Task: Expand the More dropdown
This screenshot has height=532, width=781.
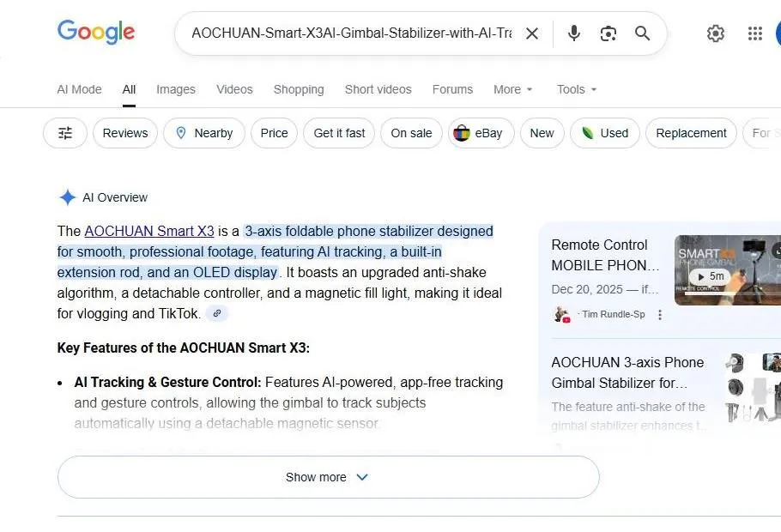Action: tap(513, 89)
